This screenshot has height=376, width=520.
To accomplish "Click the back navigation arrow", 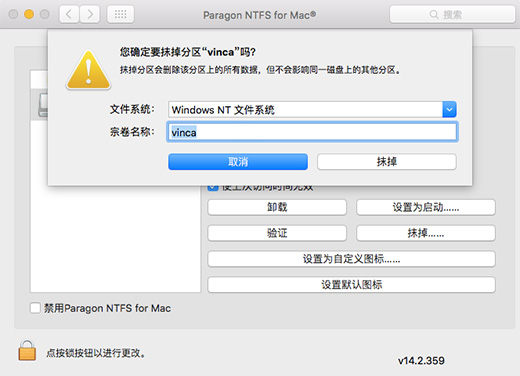I will (x=69, y=14).
